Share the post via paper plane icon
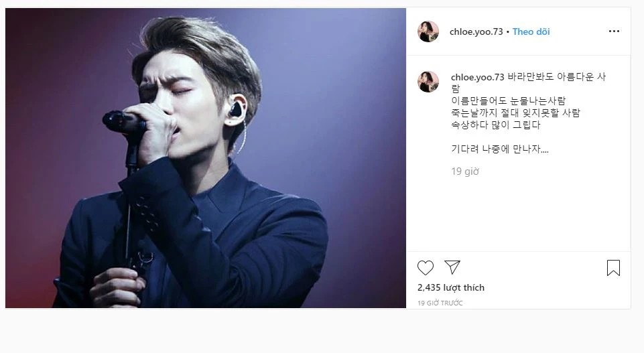Screen dimensions: 644x353 (452, 267)
